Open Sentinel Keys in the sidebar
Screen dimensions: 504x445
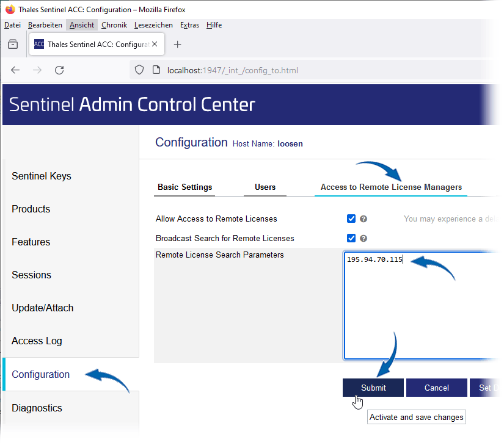click(42, 176)
